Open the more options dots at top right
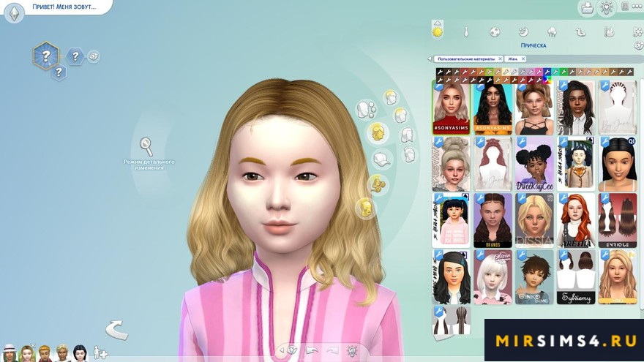Image resolution: width=644 pixels, height=362 pixels. pos(637,6)
